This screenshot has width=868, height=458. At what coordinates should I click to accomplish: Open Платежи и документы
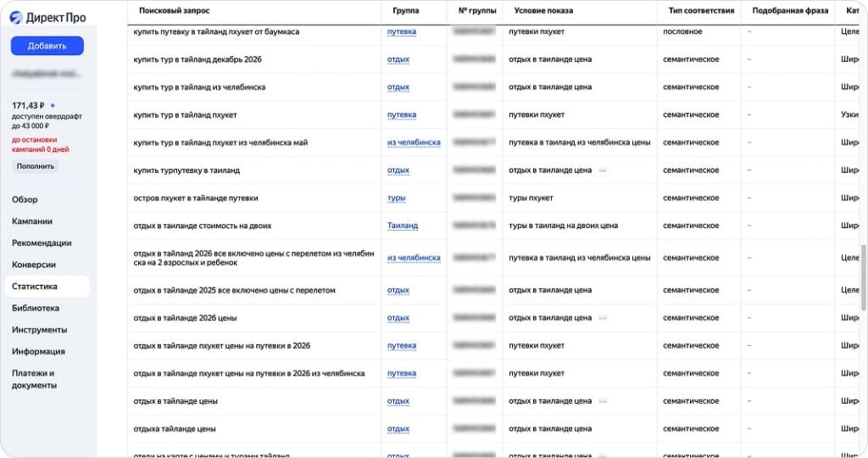click(x=34, y=379)
